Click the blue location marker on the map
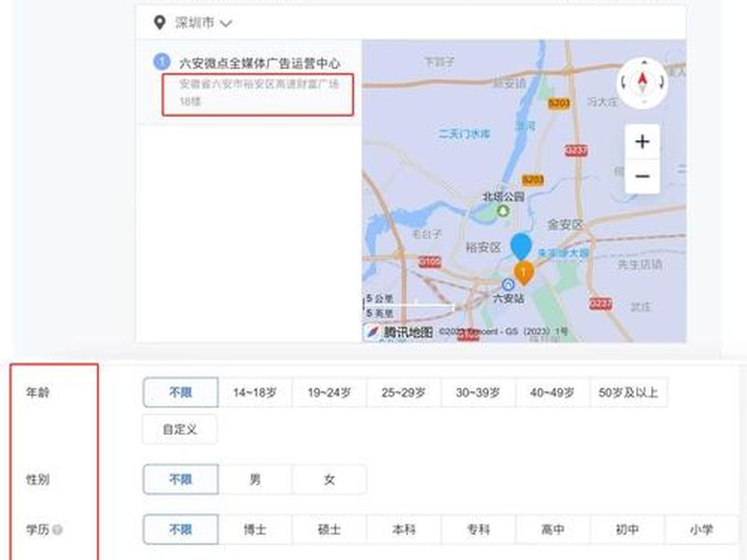Image resolution: width=747 pixels, height=560 pixels. pos(521,246)
